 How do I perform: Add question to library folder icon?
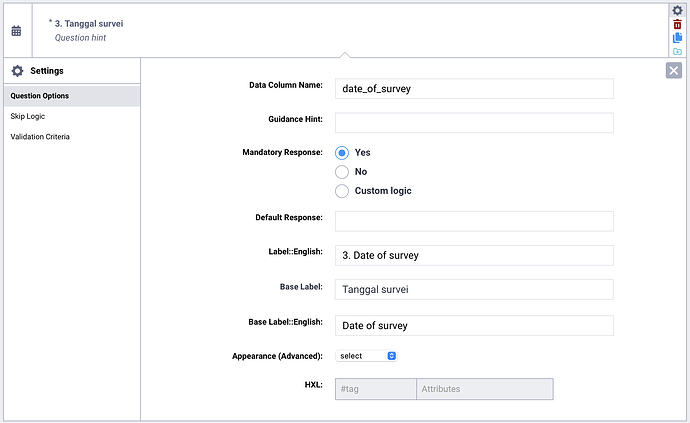[677, 51]
